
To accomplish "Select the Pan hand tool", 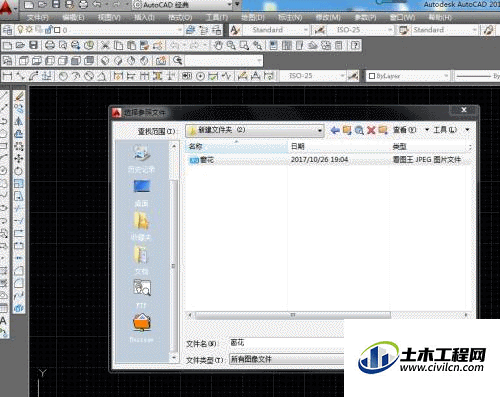I will pos(218,45).
